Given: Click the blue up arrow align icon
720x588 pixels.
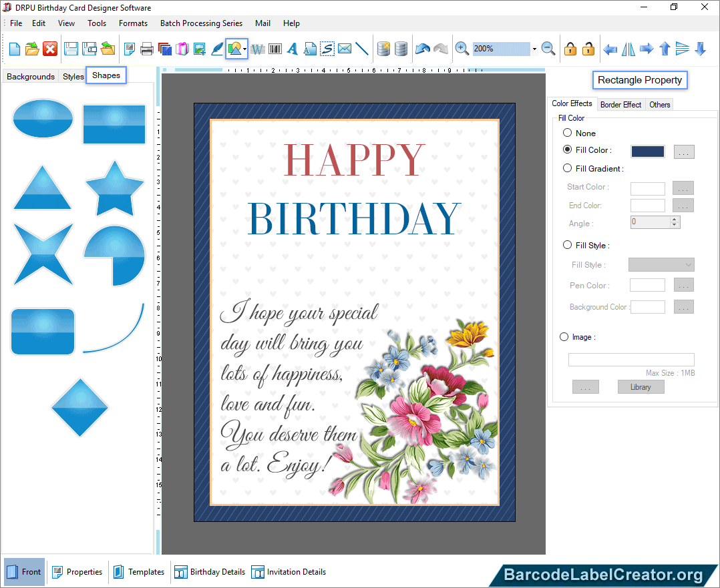Looking at the screenshot, I should tap(665, 49).
